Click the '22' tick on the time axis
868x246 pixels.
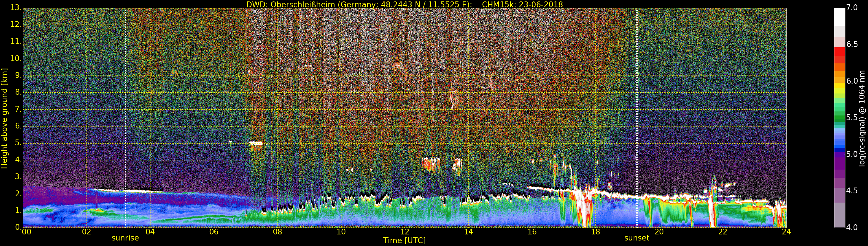click(723, 232)
